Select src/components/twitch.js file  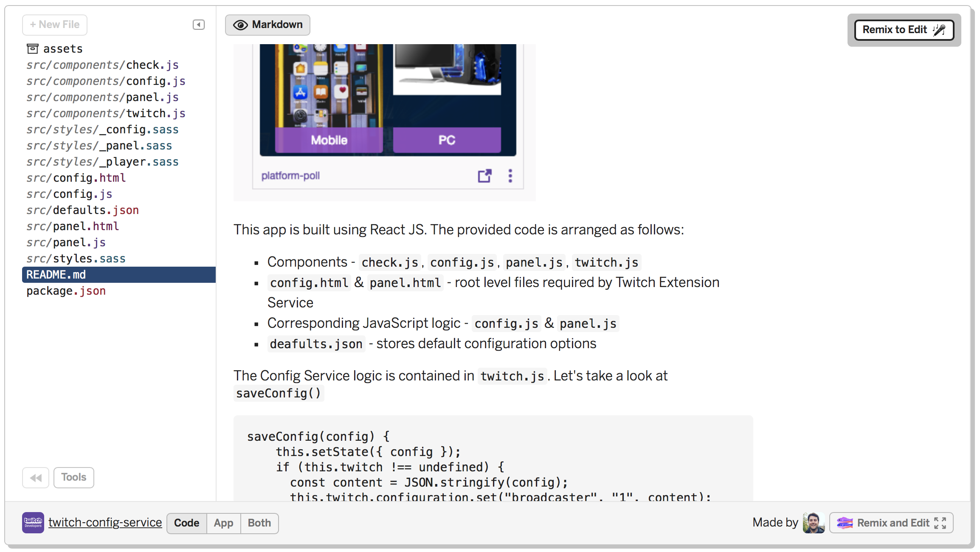(105, 113)
